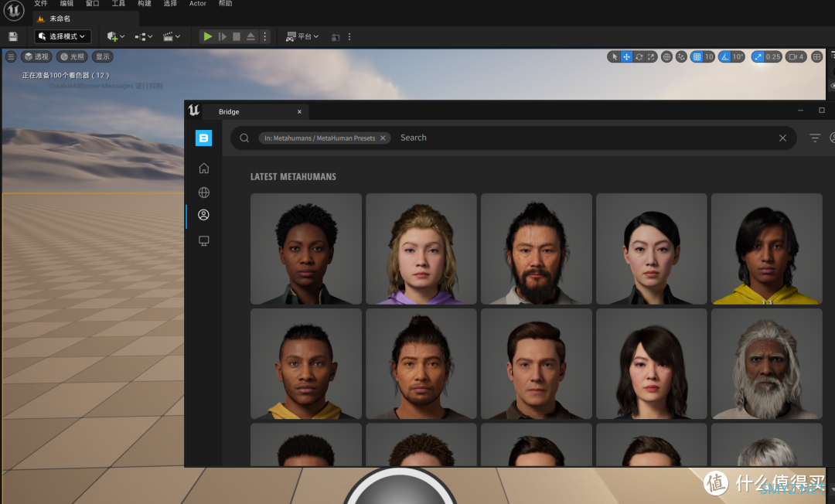Screen dimensions: 835x504
Task: Clear the Bridge search bar with X
Action: pos(782,138)
